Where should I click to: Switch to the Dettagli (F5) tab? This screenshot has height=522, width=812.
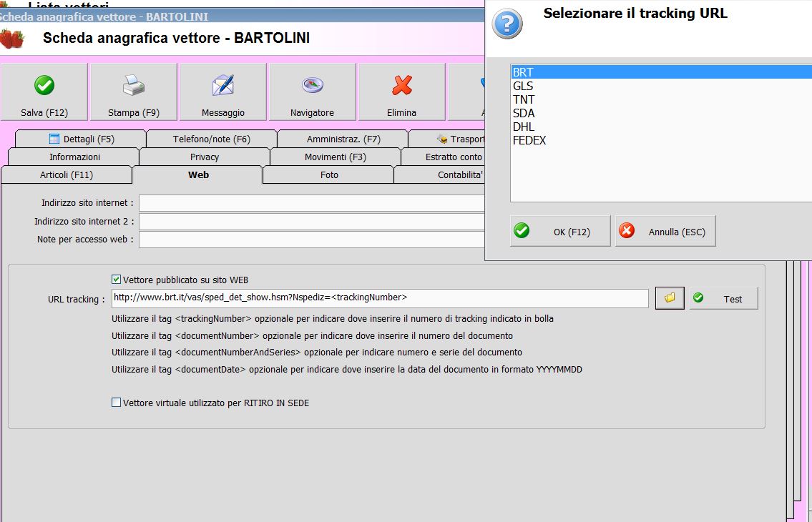click(x=81, y=139)
